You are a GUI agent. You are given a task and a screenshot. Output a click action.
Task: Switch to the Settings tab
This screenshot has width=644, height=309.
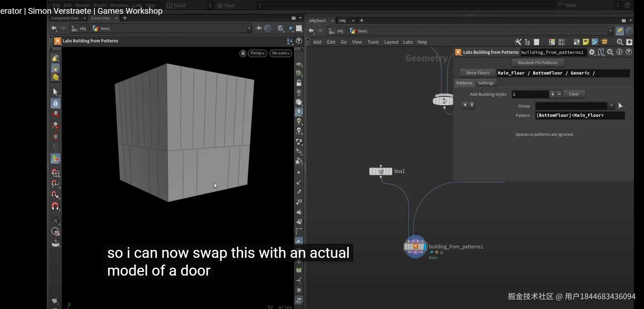[486, 83]
